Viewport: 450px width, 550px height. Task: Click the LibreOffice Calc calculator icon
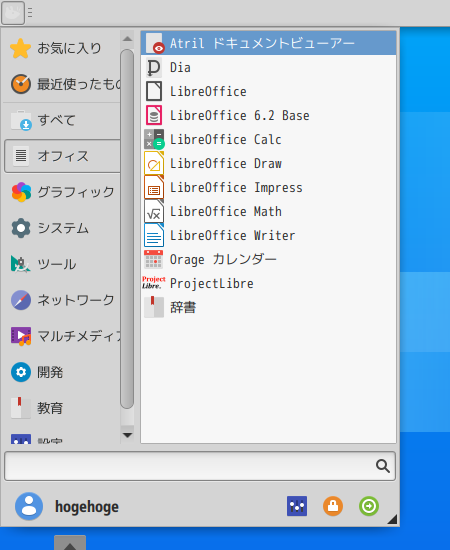tap(154, 139)
